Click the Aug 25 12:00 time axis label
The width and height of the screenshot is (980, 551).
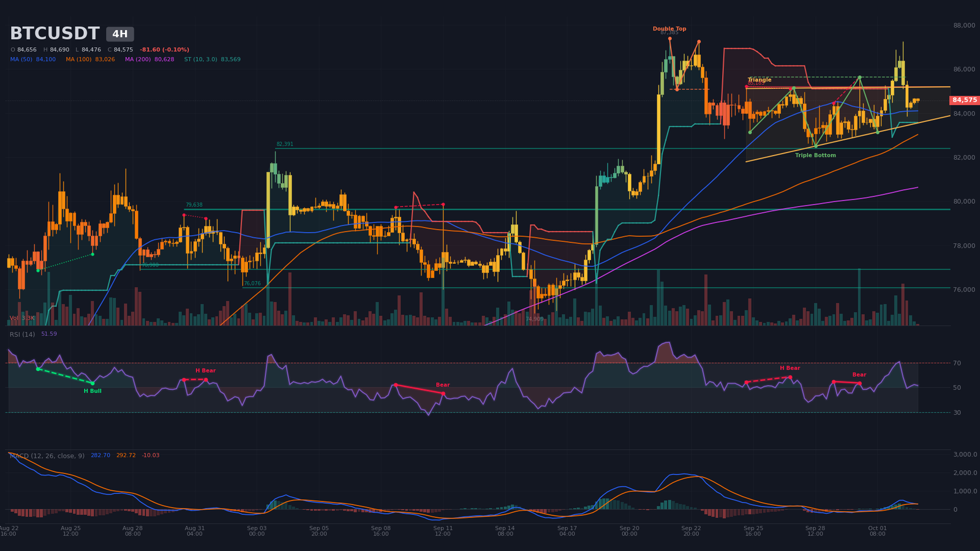coord(70,531)
